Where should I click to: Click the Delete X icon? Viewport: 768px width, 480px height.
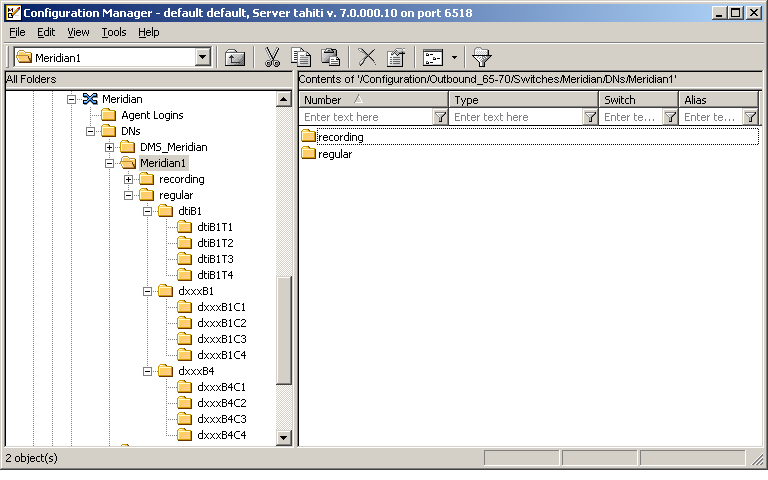coord(367,58)
